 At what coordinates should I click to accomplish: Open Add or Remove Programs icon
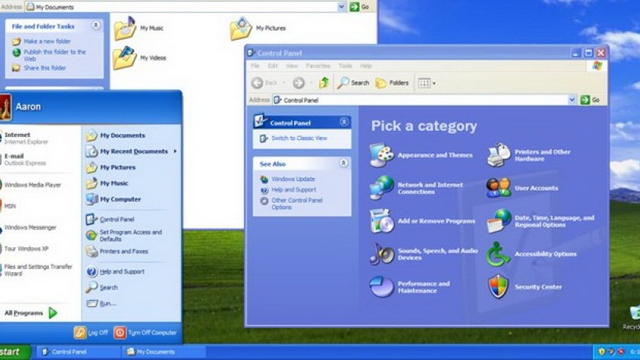tap(382, 221)
